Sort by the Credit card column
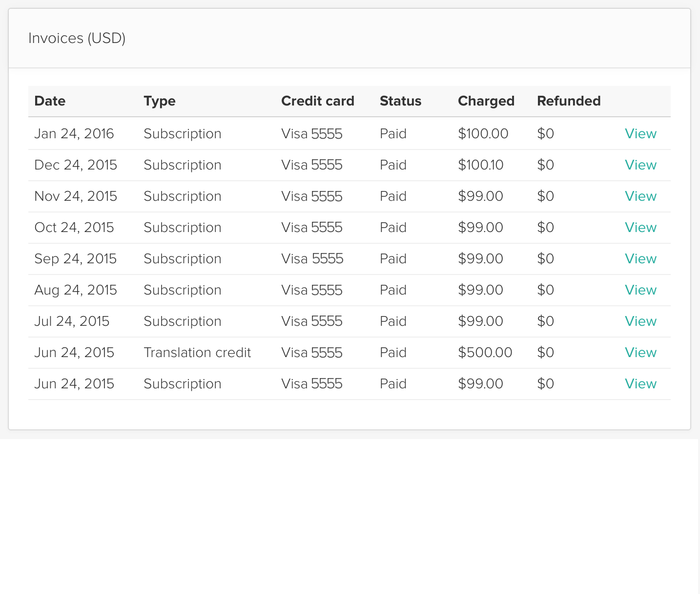The height and width of the screenshot is (594, 700). coord(318,101)
